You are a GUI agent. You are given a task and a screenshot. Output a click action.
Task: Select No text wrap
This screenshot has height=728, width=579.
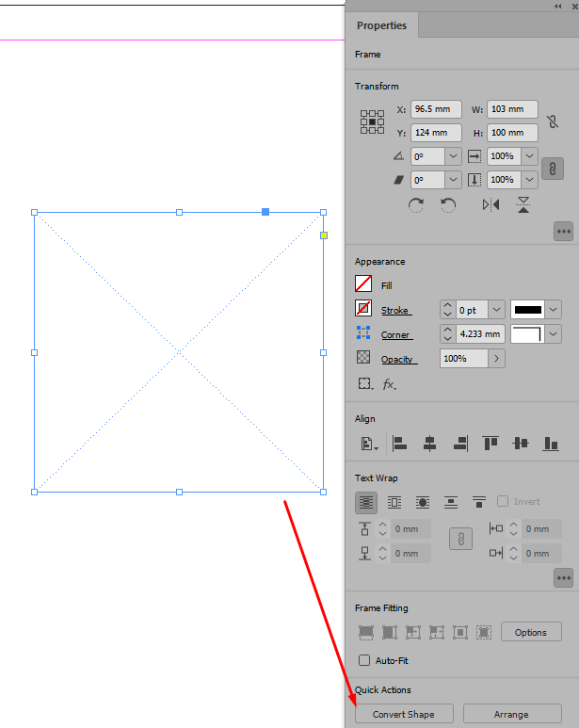366,502
